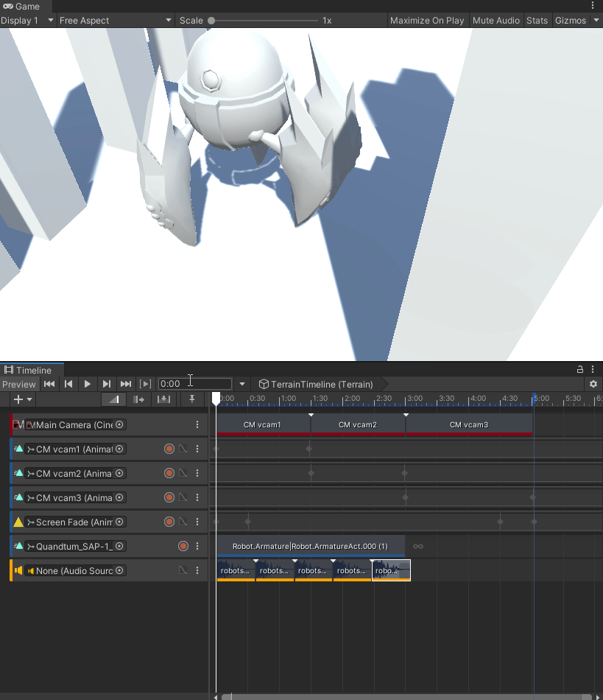Click the Mute Audio button

[496, 21]
